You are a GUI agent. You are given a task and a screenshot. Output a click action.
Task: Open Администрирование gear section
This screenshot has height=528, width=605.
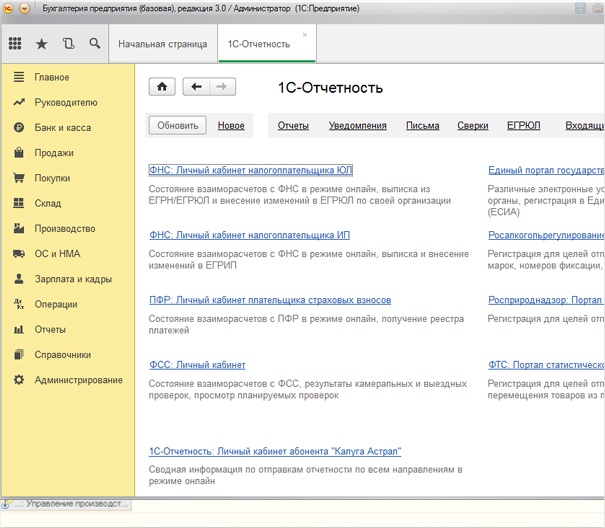coord(78,380)
